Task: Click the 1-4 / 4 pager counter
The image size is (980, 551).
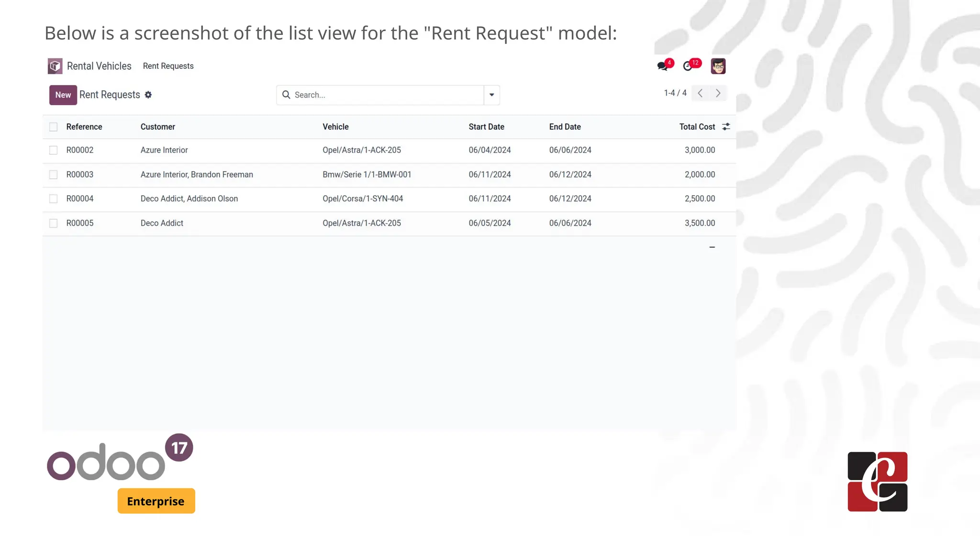Action: pyautogui.click(x=675, y=93)
